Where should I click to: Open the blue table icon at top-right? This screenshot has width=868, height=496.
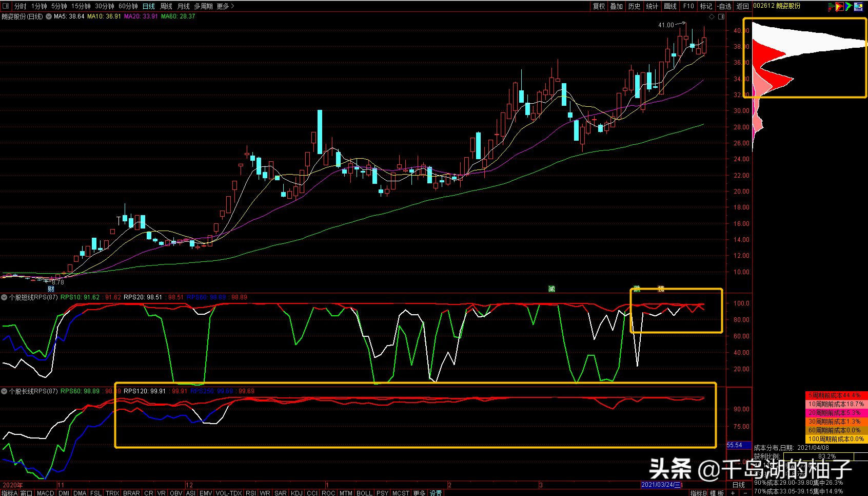858,7
